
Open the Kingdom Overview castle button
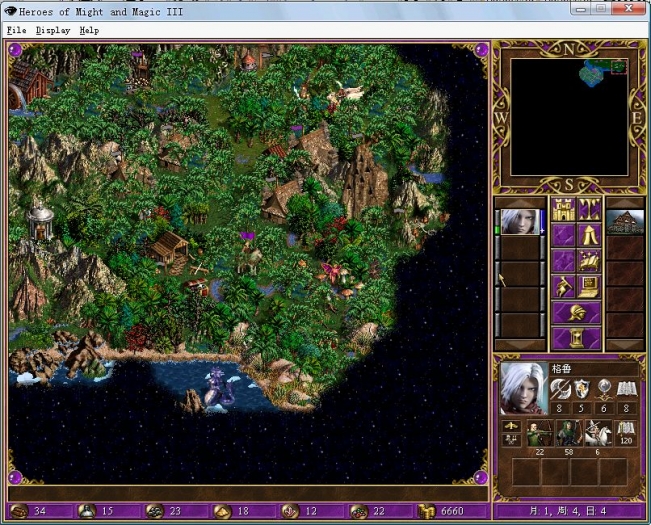click(x=563, y=211)
